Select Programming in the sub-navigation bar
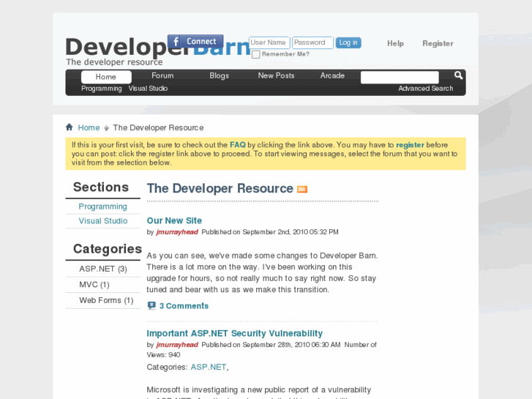The width and height of the screenshot is (532, 399). 102,89
